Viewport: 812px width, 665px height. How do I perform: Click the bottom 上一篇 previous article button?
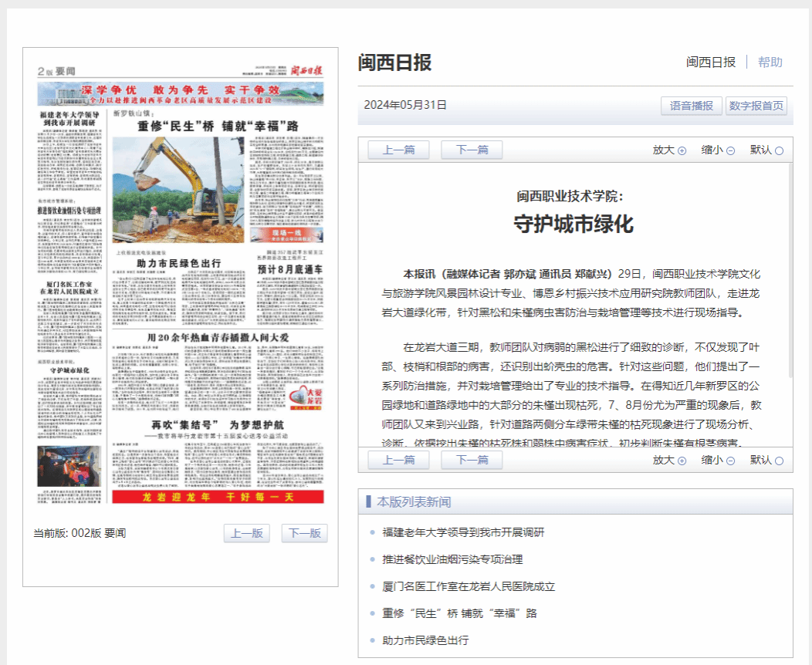(398, 460)
